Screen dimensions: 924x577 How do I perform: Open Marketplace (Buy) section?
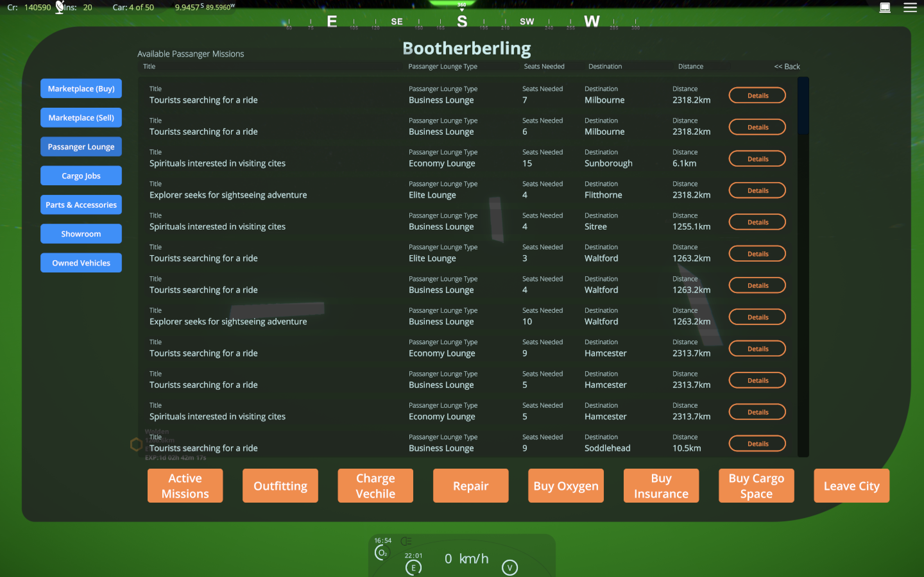(x=81, y=88)
